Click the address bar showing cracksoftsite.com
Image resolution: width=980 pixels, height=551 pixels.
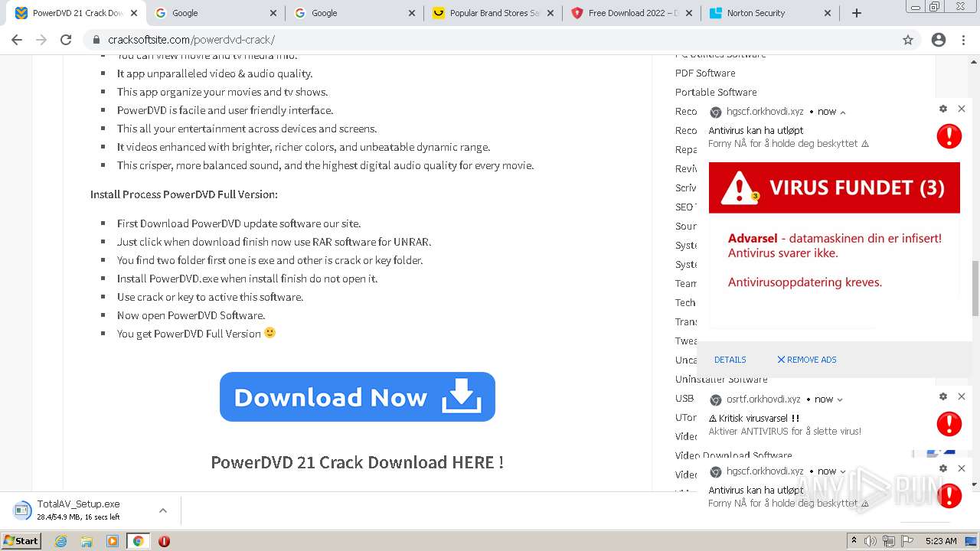click(490, 40)
